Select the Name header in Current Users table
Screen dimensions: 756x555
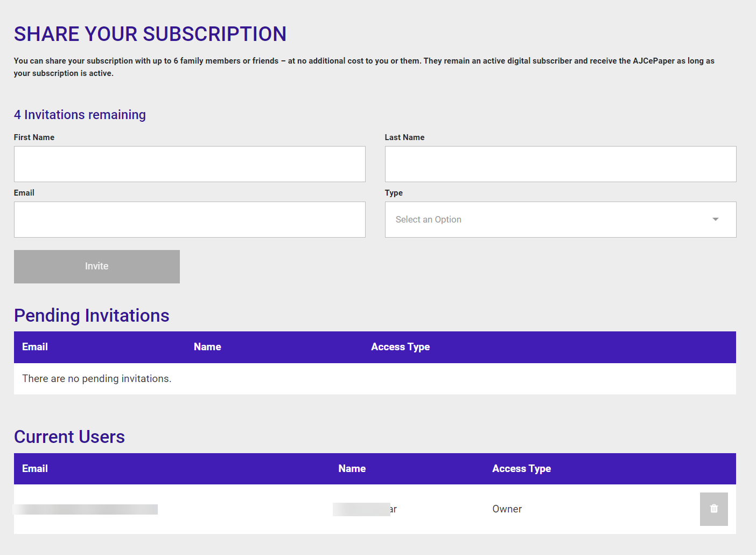[x=352, y=469]
